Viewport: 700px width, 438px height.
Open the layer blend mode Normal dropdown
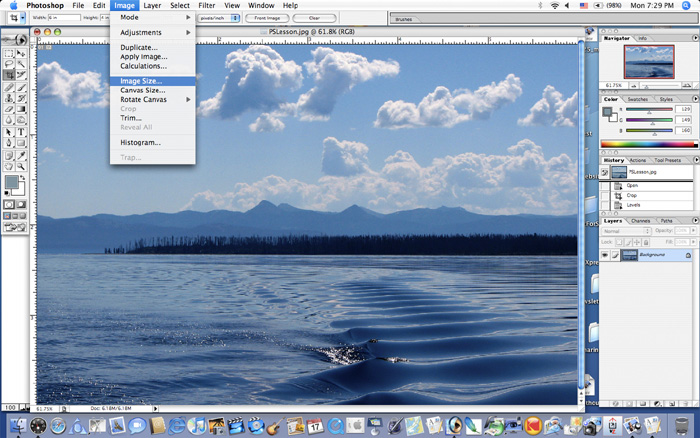(626, 231)
